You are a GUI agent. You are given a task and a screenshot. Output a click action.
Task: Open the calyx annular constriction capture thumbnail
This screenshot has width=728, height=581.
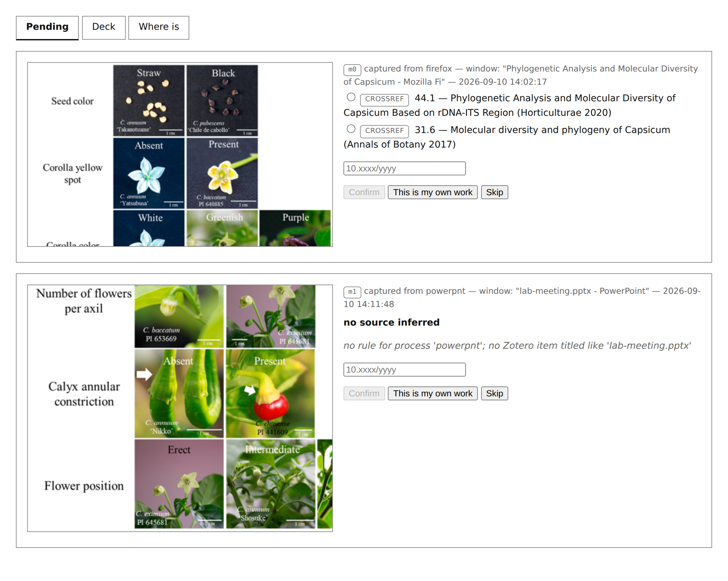pos(180,408)
